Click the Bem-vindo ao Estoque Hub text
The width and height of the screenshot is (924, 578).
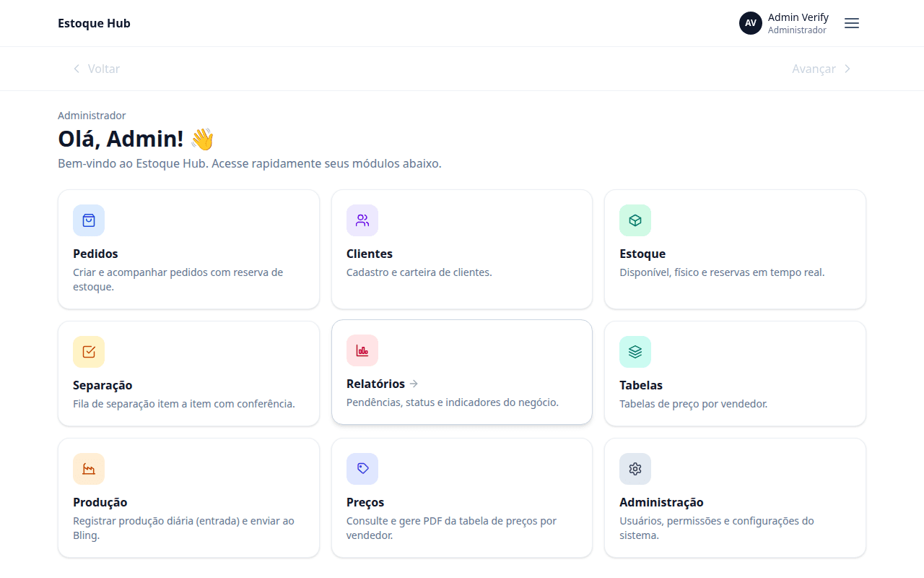[250, 163]
